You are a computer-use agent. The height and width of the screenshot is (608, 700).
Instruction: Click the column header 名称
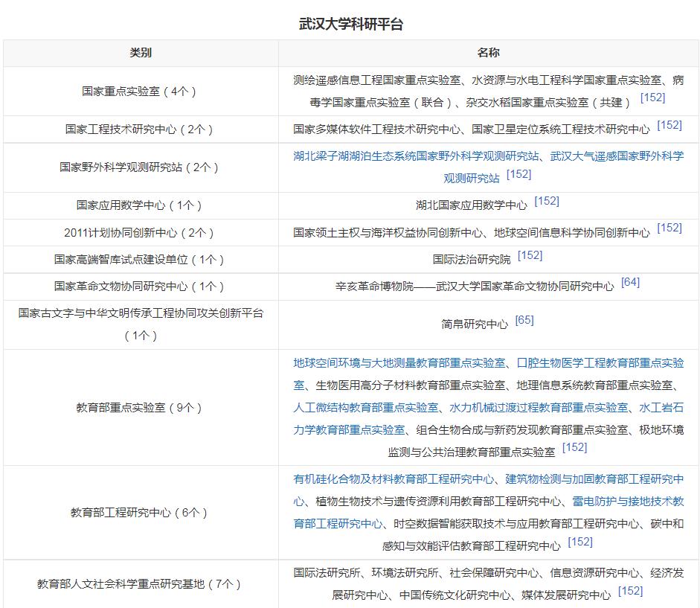coord(489,53)
